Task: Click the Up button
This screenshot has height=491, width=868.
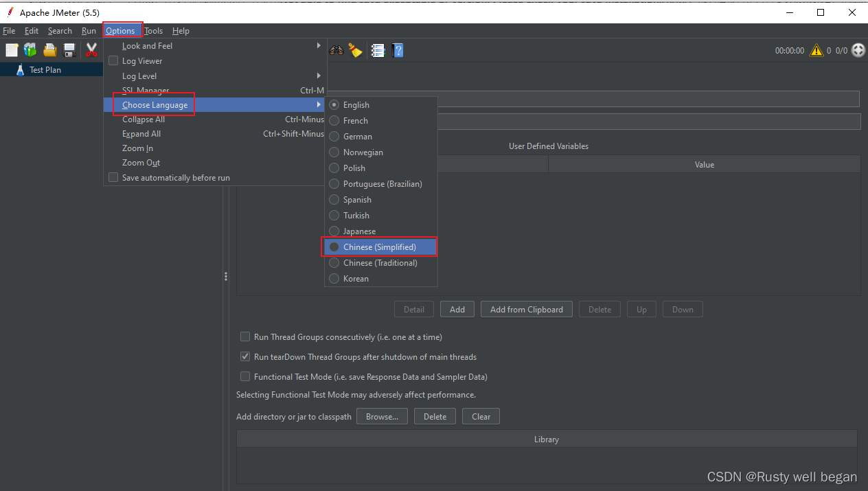Action: pos(641,310)
